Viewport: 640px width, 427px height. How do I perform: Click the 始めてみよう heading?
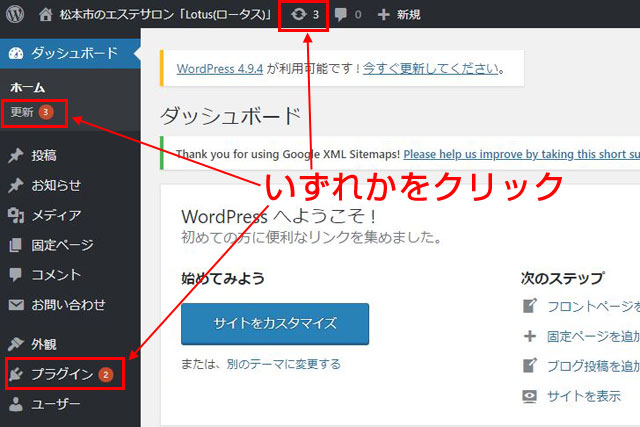pyautogui.click(x=223, y=278)
